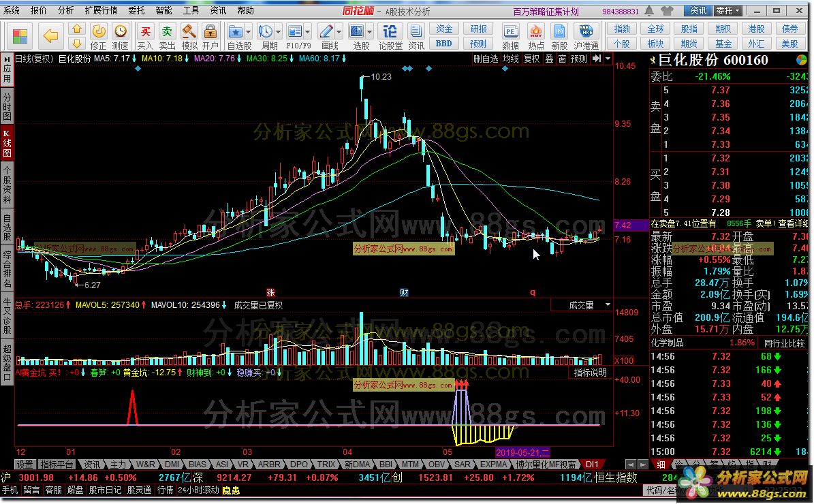Screen dimensions: 814x504
Task: Click the up arrow toolbar button
Action: (77, 29)
